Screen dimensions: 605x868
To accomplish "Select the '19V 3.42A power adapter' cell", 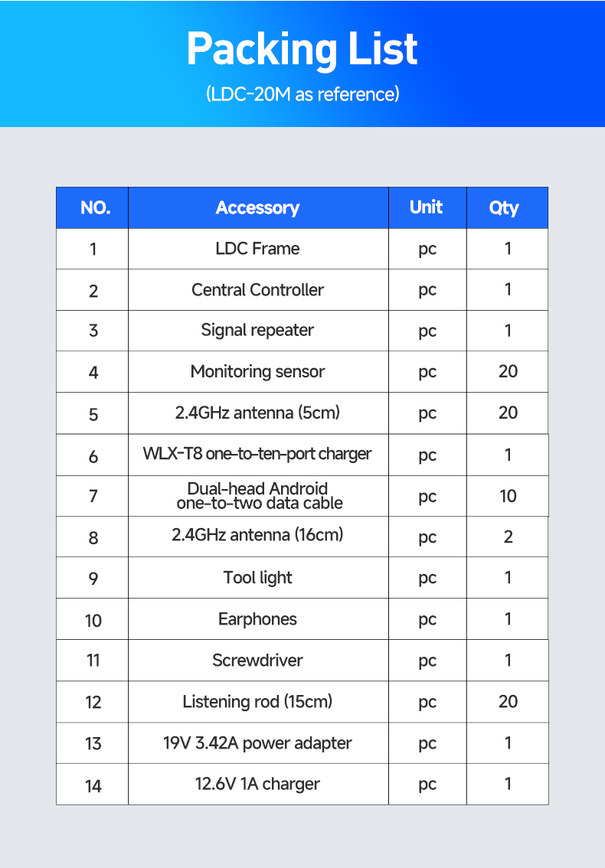I will coord(257,743).
